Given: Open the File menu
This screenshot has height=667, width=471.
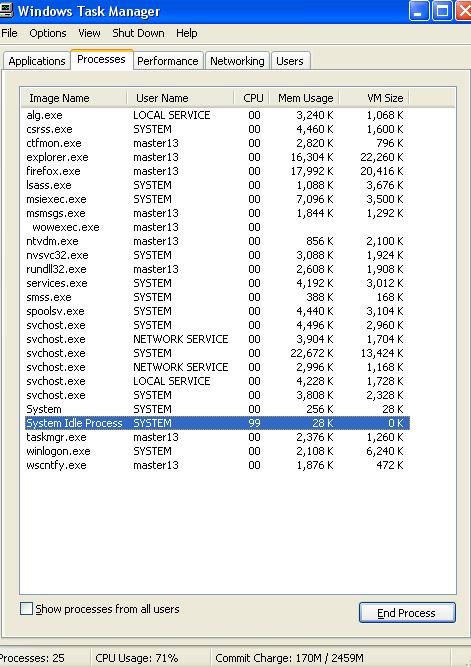Looking at the screenshot, I should 9,33.
